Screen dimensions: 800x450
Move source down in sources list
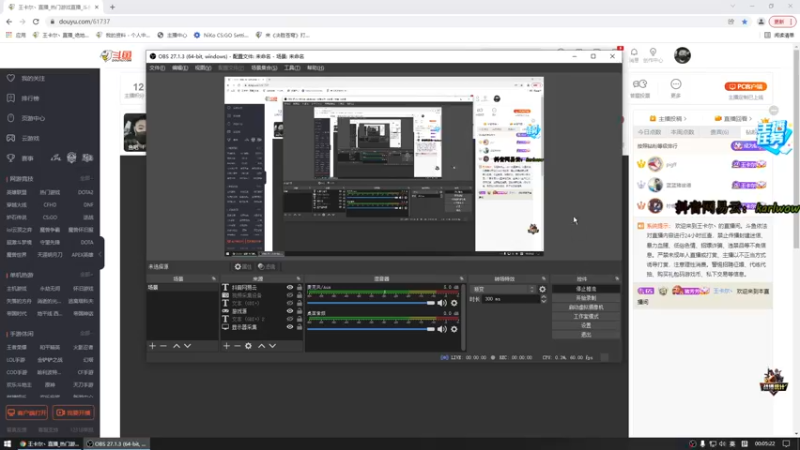tap(272, 346)
